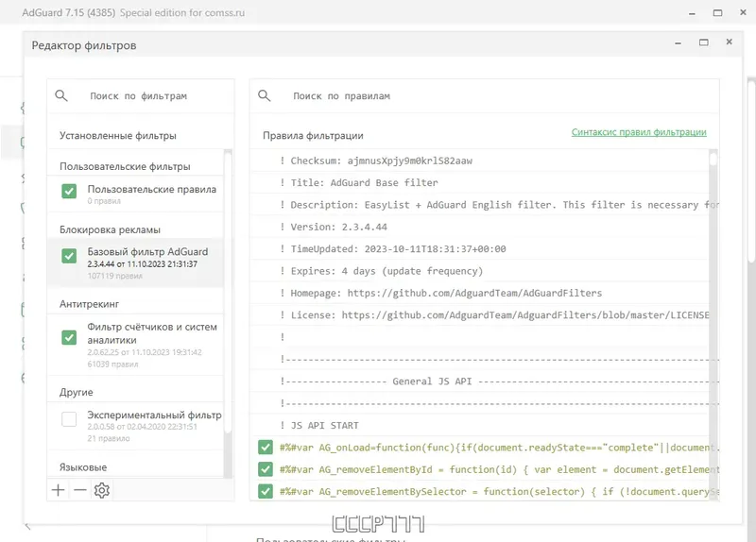Select the Фильтр счётчиков и систем аналитики entry
The height and width of the screenshot is (542, 756).
click(x=152, y=333)
